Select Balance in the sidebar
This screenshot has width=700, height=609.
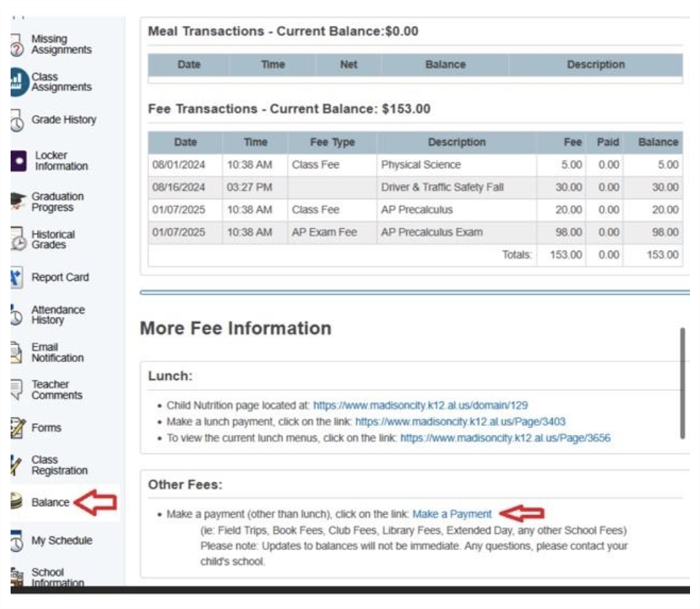pyautogui.click(x=50, y=502)
